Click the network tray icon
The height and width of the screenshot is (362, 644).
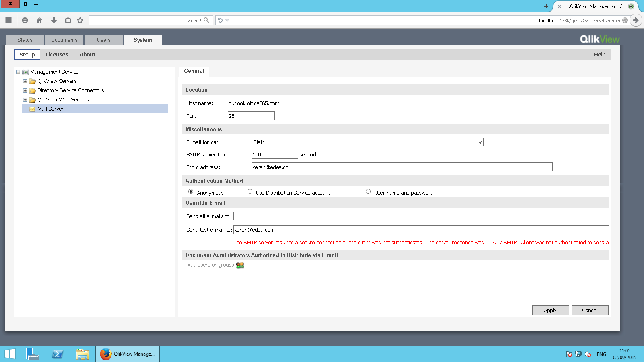[x=578, y=354]
